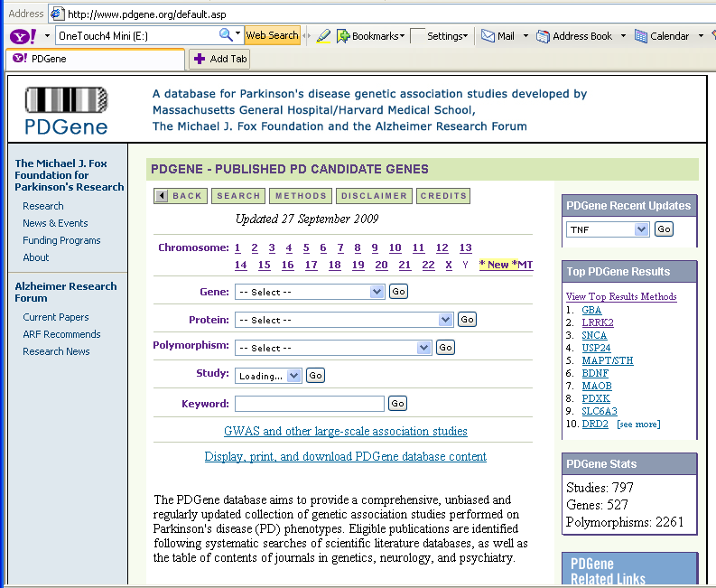Click Go in PDGene Recent Updates
This screenshot has height=588, width=716.
pos(664,229)
